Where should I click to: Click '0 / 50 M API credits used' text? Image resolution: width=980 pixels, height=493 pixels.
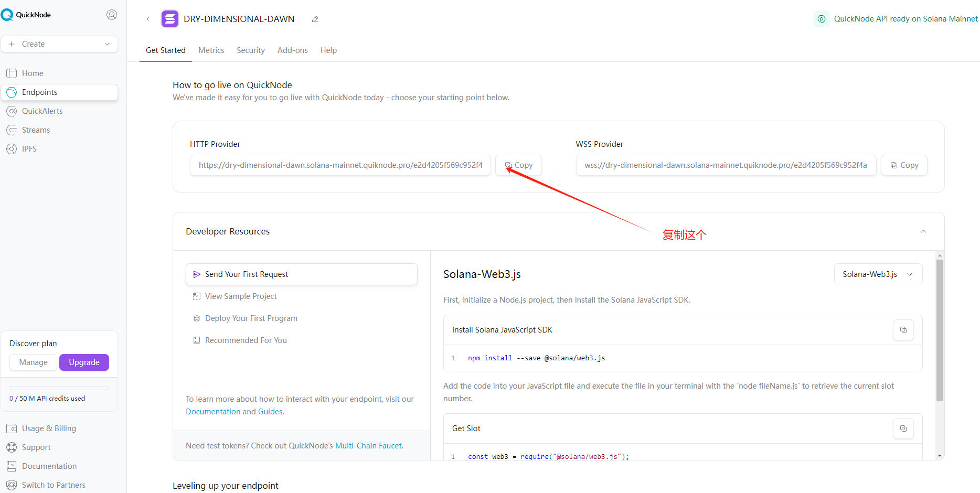coord(47,399)
